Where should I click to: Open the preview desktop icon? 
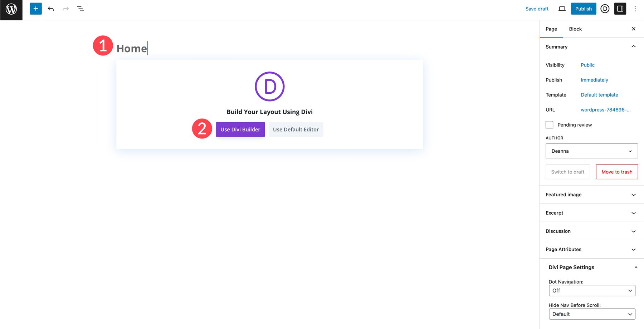click(x=562, y=9)
